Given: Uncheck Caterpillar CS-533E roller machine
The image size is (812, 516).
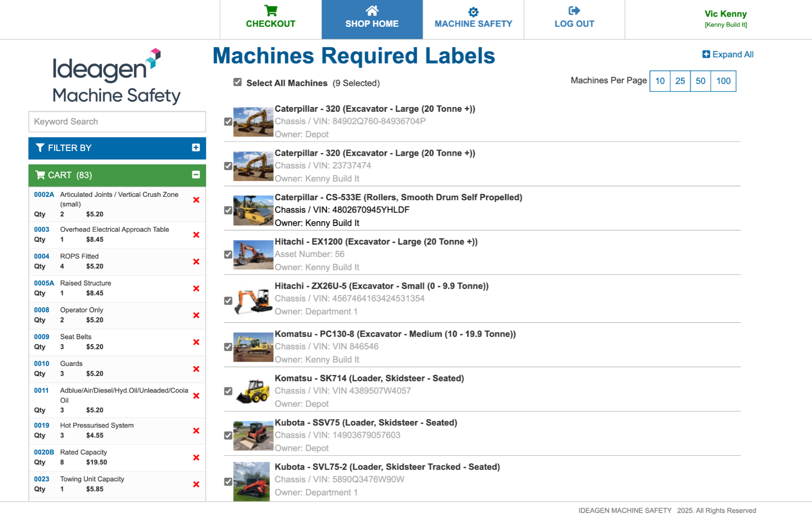Looking at the screenshot, I should pos(228,210).
